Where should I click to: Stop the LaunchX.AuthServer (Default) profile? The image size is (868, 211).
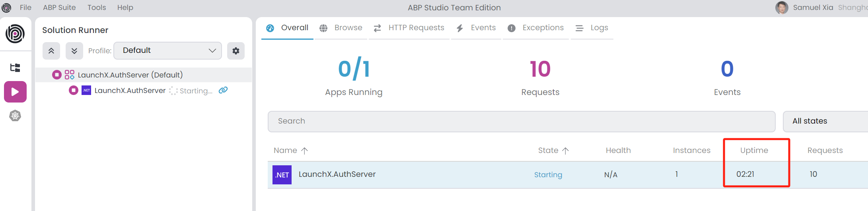coord(57,75)
